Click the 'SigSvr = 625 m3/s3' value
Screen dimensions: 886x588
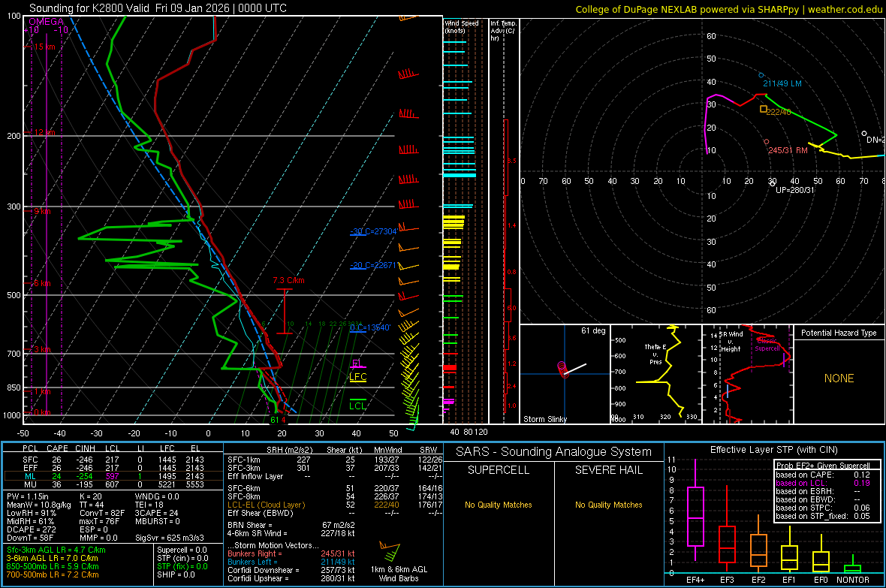point(170,538)
